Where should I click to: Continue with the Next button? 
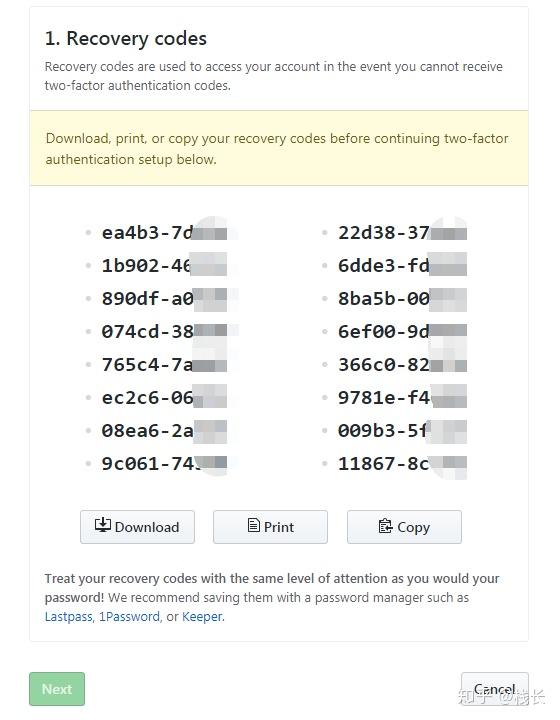point(57,689)
